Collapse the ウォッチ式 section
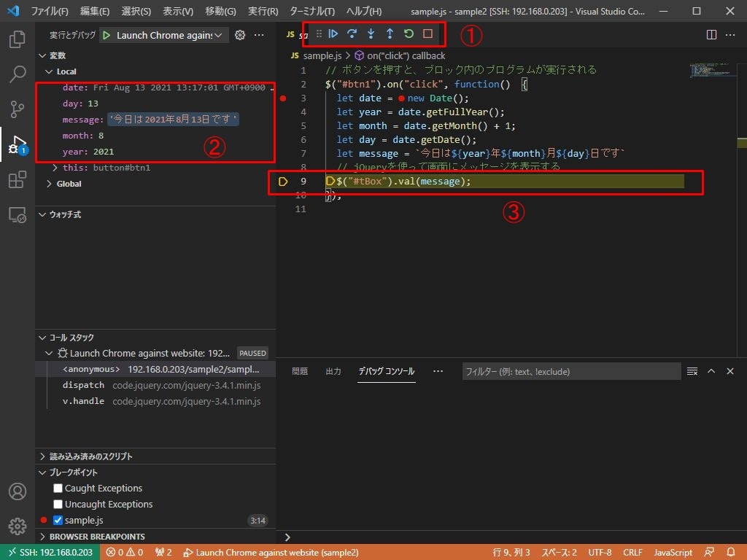747x560 pixels. (x=42, y=215)
